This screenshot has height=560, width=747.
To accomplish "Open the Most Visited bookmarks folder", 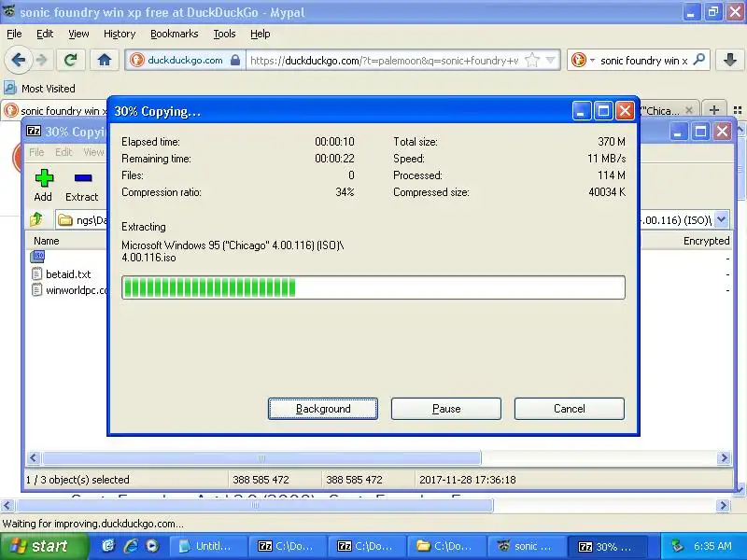I will click(x=40, y=89).
